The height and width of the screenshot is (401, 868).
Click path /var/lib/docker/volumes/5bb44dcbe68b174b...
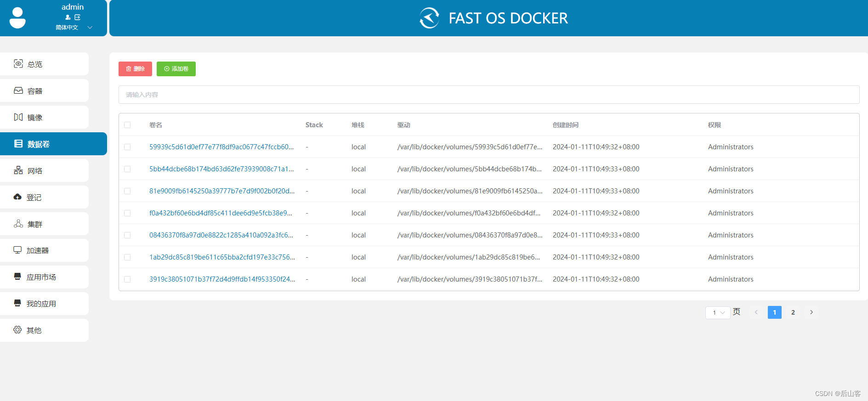click(470, 169)
